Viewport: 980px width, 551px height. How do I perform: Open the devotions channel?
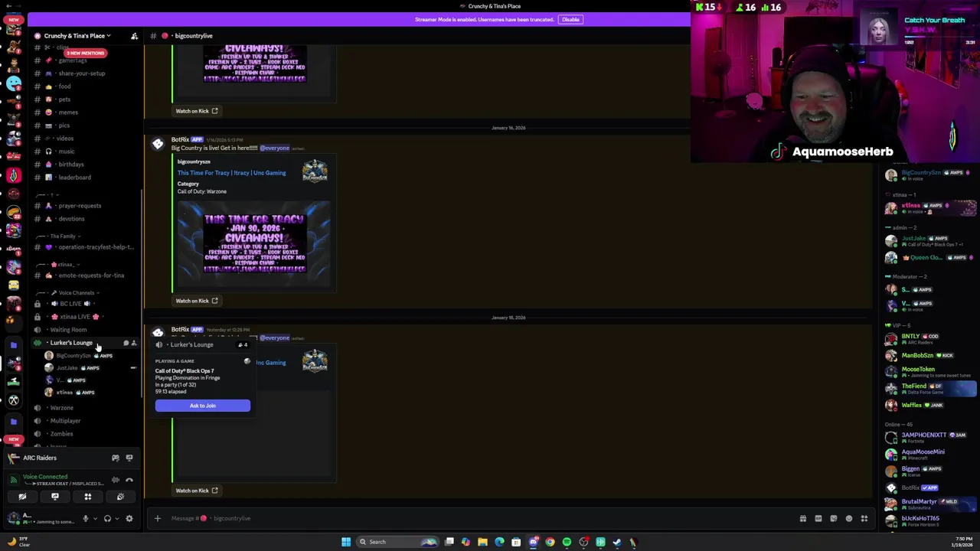[x=84, y=219]
